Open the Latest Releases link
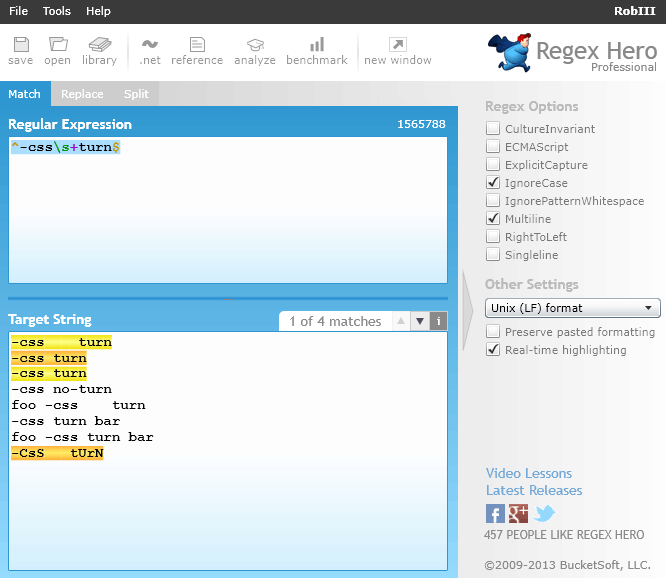The width and height of the screenshot is (666, 581). pos(534,491)
